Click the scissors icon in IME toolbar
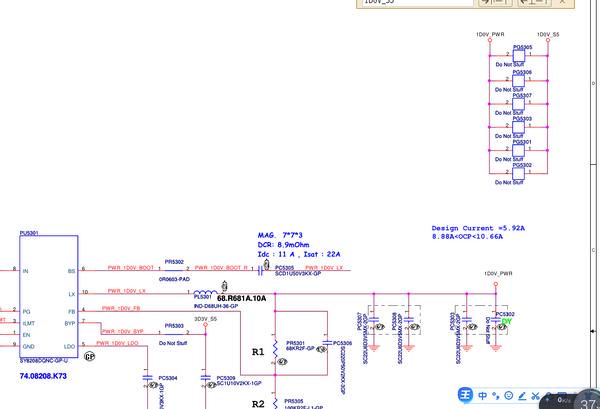The image size is (600, 409). (x=535, y=396)
